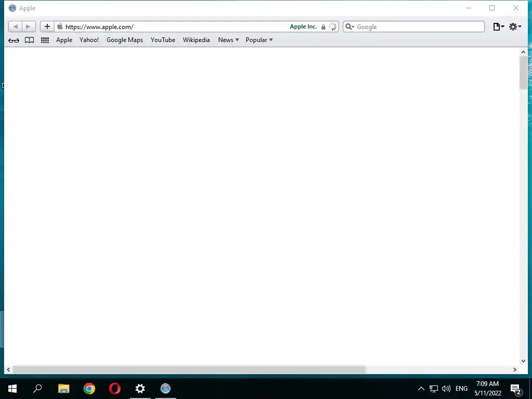
Task: Open the Google Maps bookmark
Action: (x=125, y=39)
